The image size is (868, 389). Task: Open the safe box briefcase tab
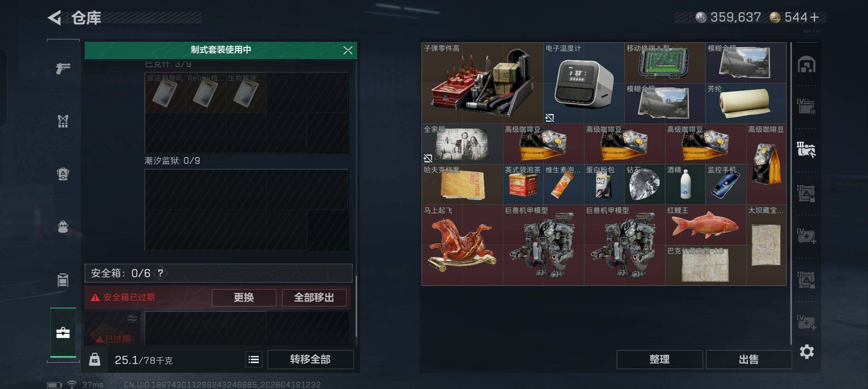coord(63,332)
